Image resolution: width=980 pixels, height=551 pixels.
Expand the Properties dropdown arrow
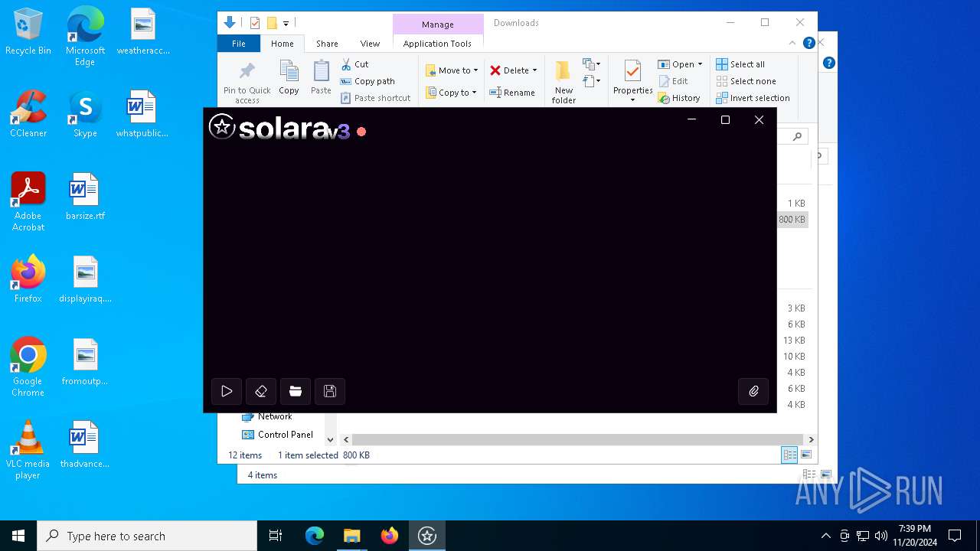[x=632, y=100]
